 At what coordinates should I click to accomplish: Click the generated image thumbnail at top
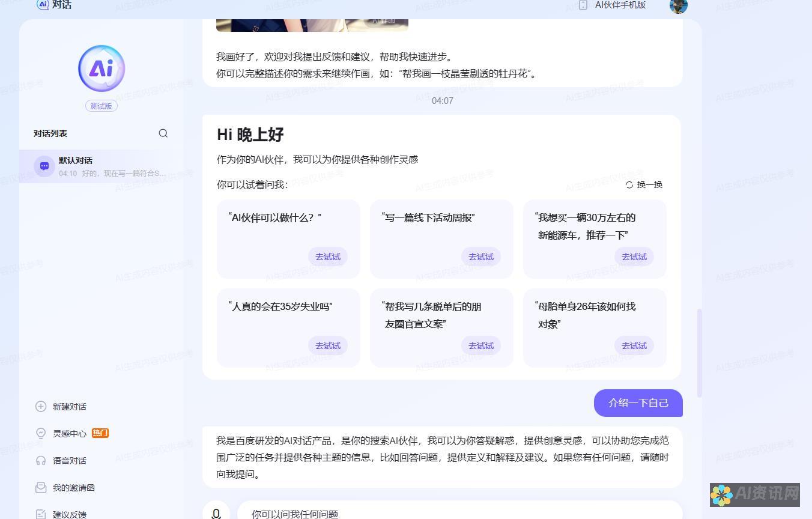coord(312,25)
